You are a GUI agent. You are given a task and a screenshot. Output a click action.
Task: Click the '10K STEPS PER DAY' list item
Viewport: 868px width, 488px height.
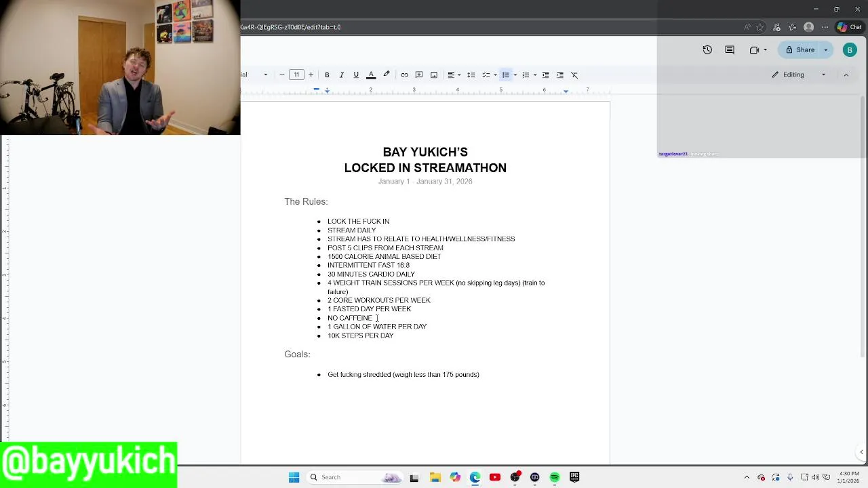click(360, 335)
